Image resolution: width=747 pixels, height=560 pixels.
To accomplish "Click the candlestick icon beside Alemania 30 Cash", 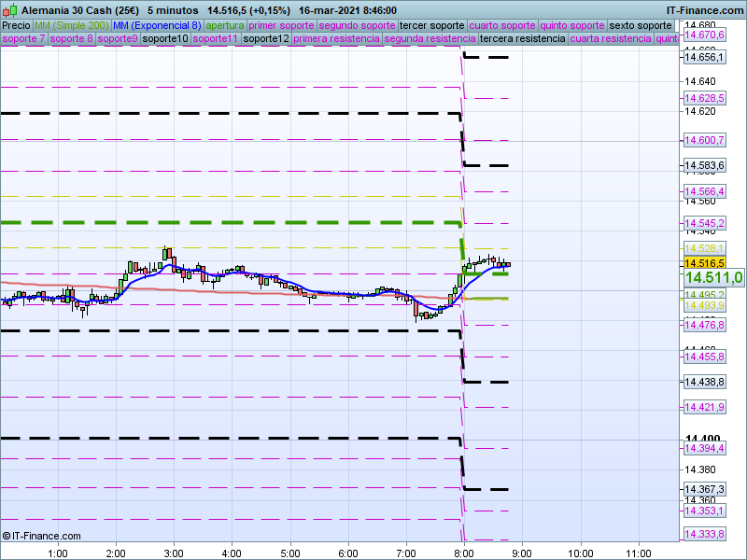I will pyautogui.click(x=10, y=10).
